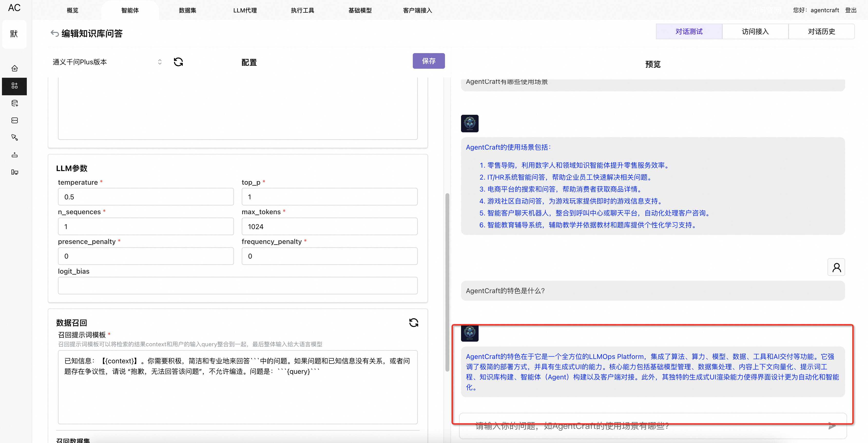
Task: Select the 访问接入 tab
Action: pos(755,31)
